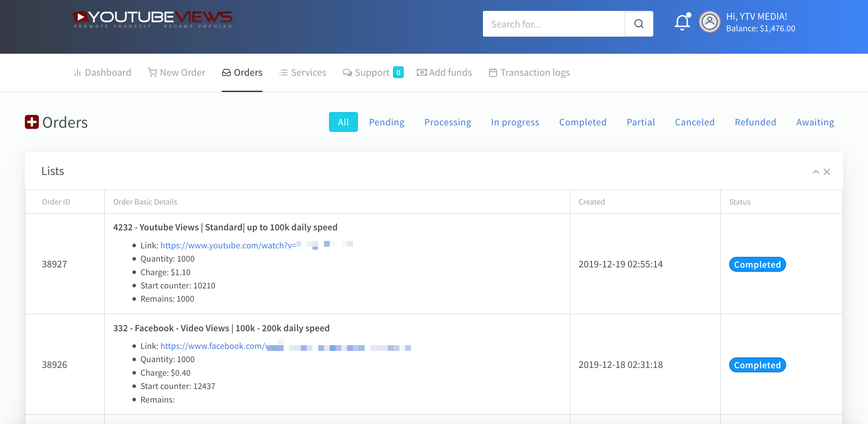
Task: View Transaction logs
Action: 529,72
